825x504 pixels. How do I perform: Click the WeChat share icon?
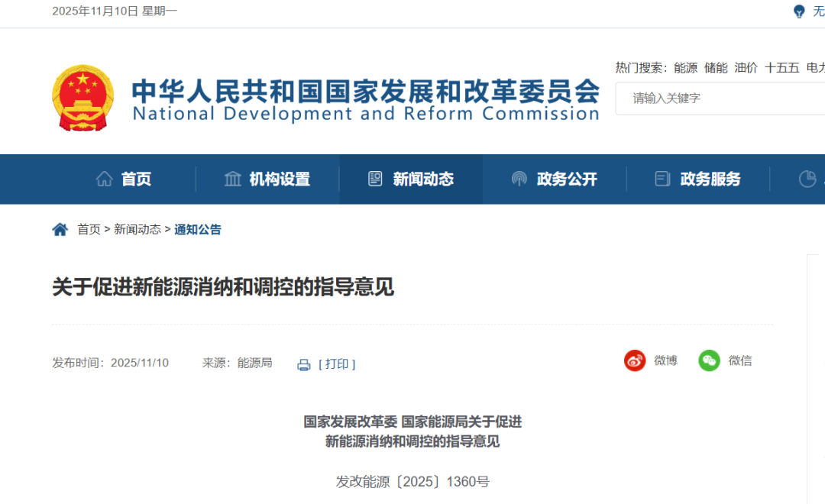click(709, 360)
